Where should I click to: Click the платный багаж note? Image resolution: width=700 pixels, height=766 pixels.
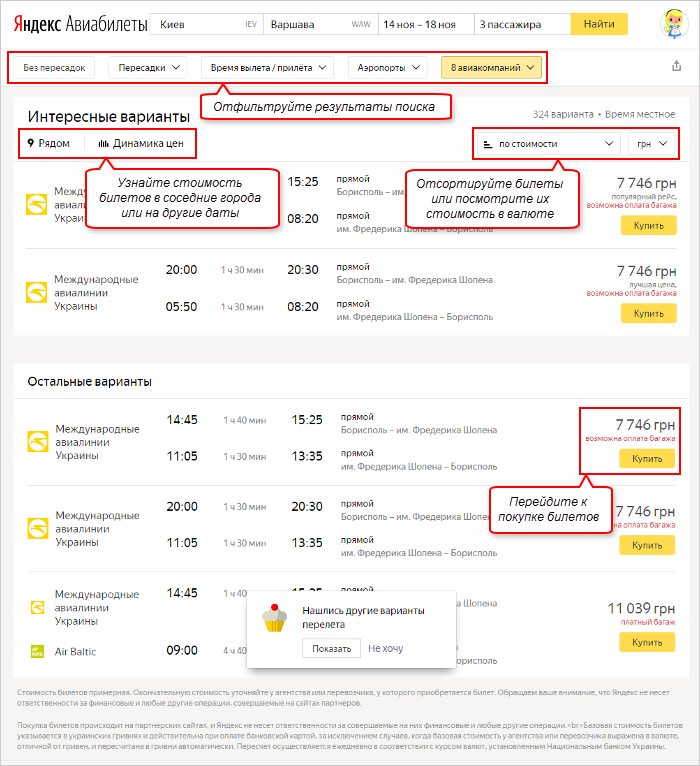click(648, 622)
